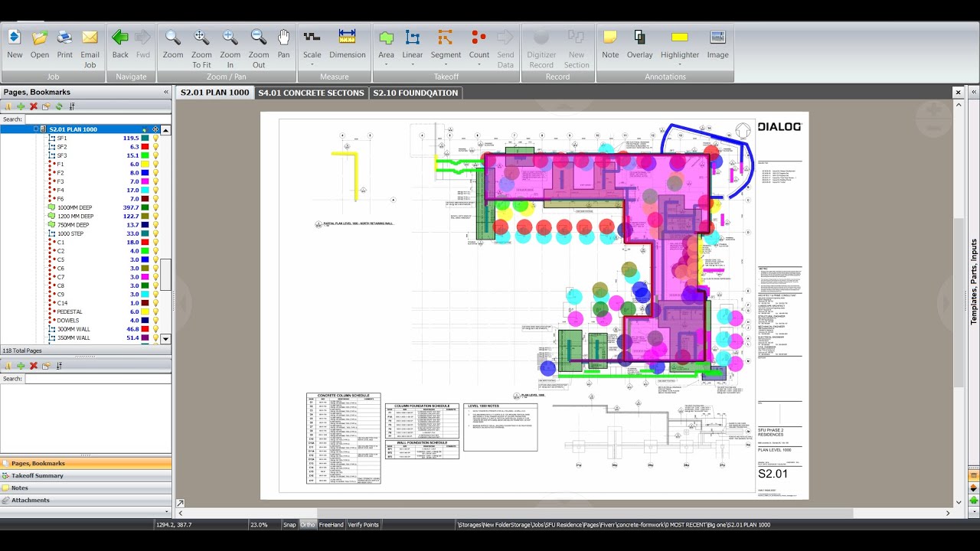The image size is (980, 551).
Task: Open a job file
Action: pyautogui.click(x=40, y=44)
